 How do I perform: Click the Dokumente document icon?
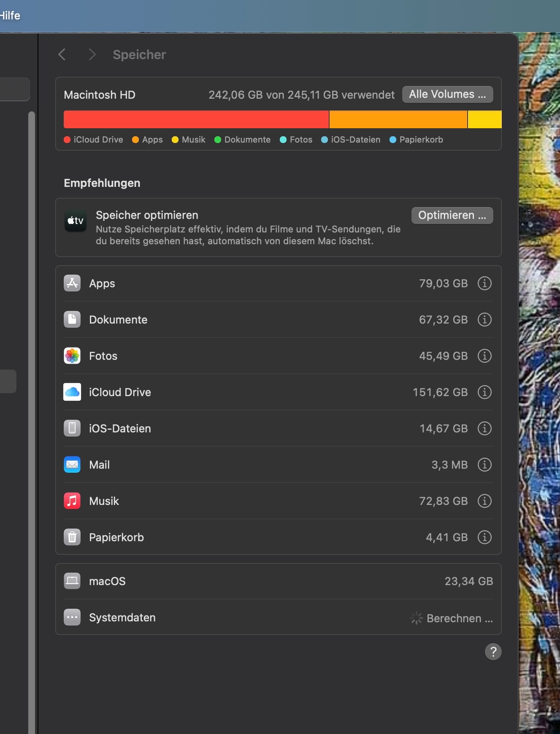(x=72, y=320)
